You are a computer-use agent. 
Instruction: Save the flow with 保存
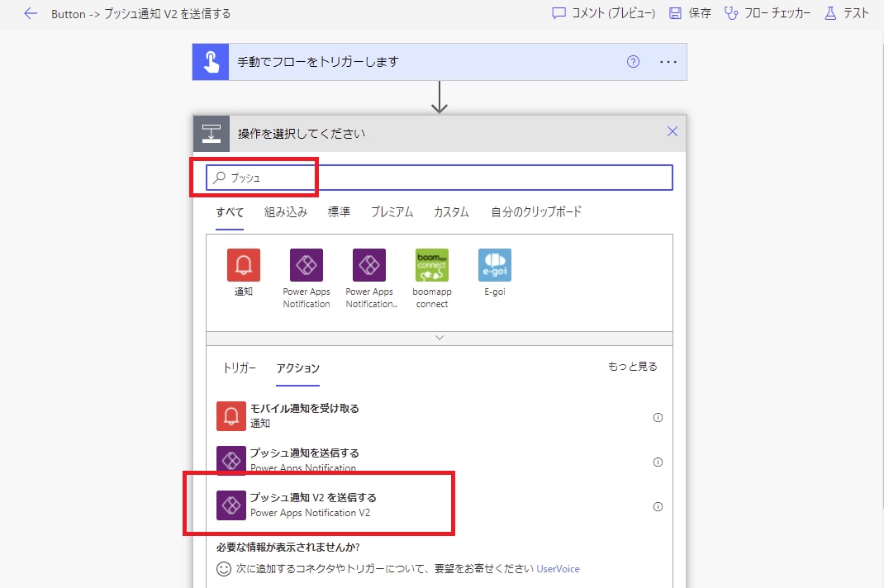point(690,13)
